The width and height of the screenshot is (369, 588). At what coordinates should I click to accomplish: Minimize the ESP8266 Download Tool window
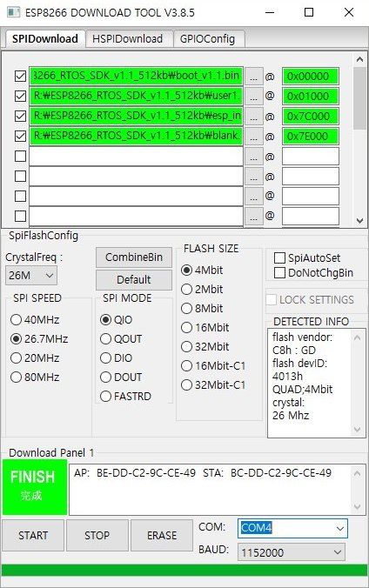pos(270,12)
